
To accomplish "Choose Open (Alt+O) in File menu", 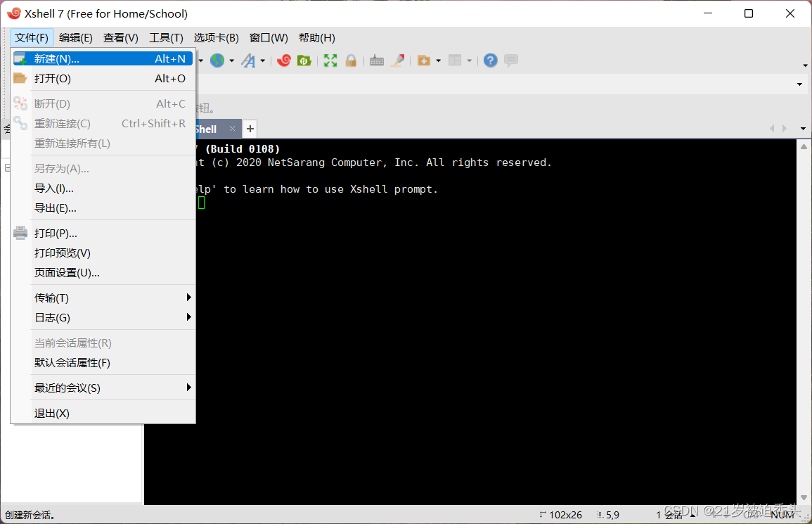I will coord(103,78).
